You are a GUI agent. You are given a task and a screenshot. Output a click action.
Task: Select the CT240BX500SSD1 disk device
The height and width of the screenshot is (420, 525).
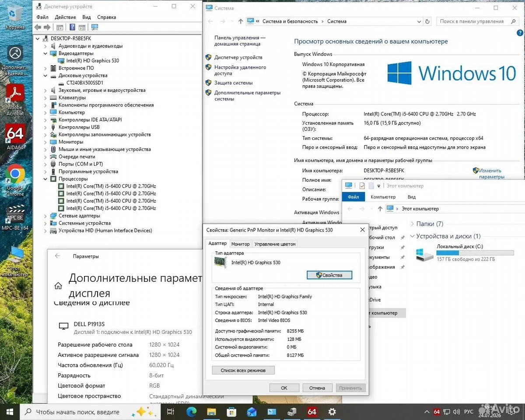coord(85,83)
